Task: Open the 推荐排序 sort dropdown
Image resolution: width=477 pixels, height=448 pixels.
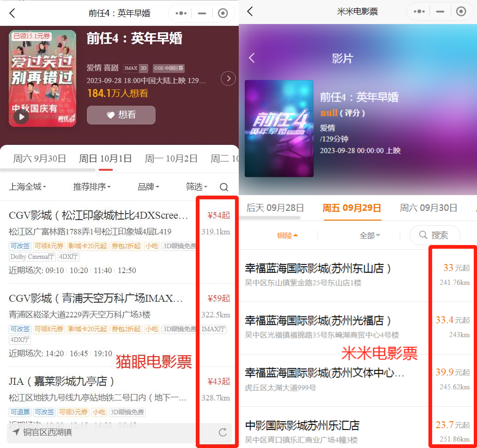Action: tap(92, 186)
